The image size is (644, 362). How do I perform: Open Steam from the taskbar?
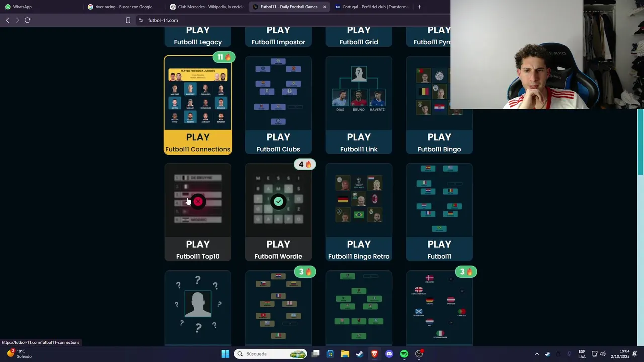tap(360, 354)
